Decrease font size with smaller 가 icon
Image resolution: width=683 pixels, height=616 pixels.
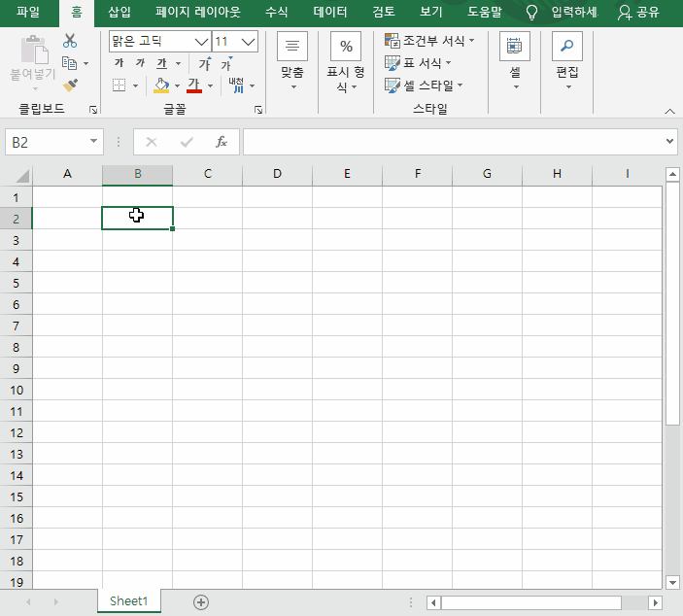click(226, 64)
